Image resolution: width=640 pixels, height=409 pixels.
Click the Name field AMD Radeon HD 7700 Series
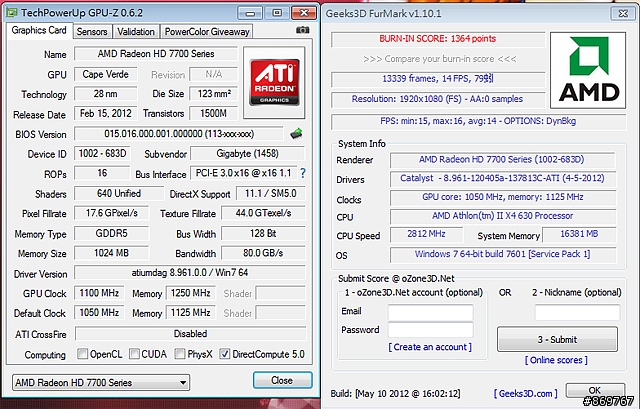point(156,54)
